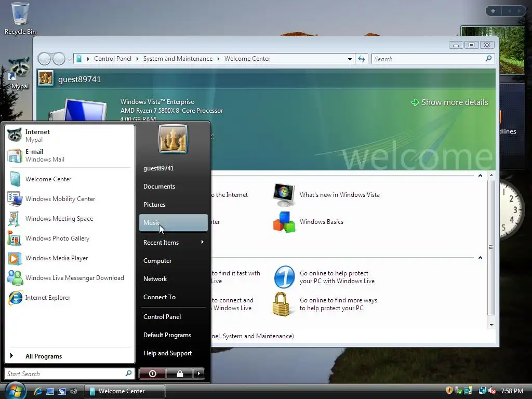The height and width of the screenshot is (399, 532).
Task: Open Windows Mail E-mail entry
Action: coord(70,155)
